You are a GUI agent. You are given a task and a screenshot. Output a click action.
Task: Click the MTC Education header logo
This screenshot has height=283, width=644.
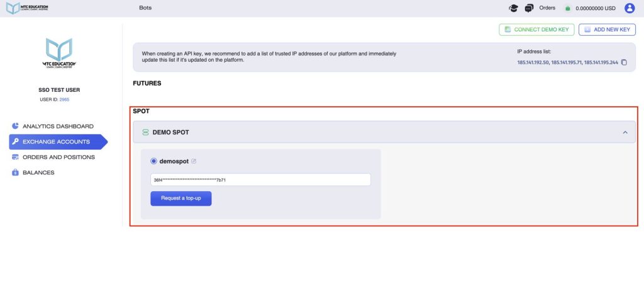click(27, 8)
